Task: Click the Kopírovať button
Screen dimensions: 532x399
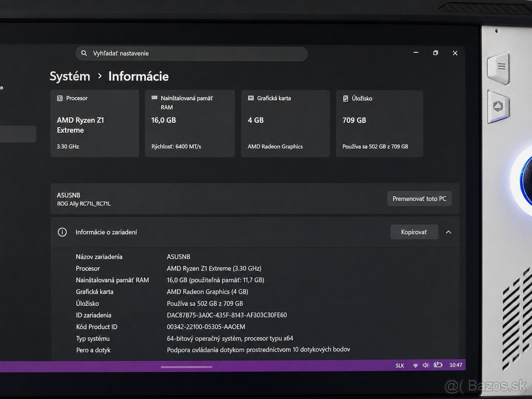Action: pyautogui.click(x=414, y=232)
